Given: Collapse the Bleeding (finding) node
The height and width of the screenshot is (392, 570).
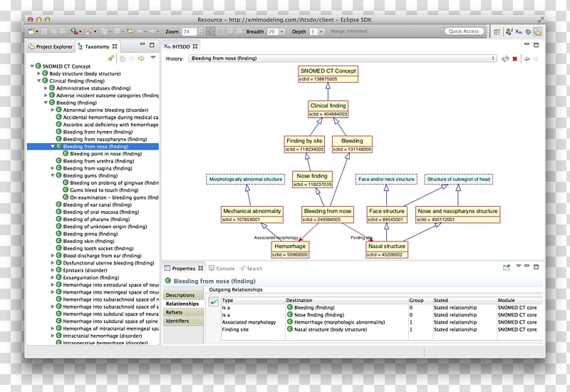Looking at the screenshot, I should (46, 103).
